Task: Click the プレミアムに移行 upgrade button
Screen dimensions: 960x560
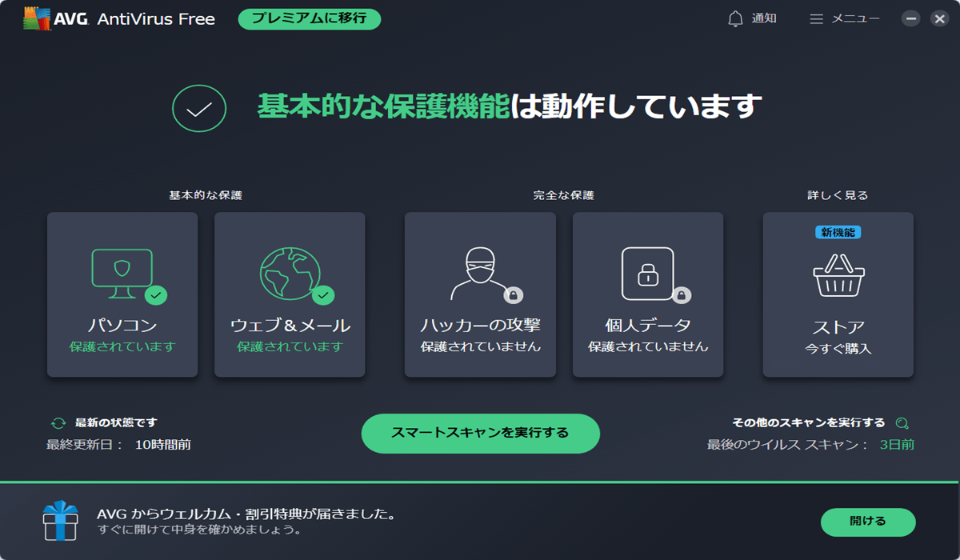Action: click(x=309, y=18)
